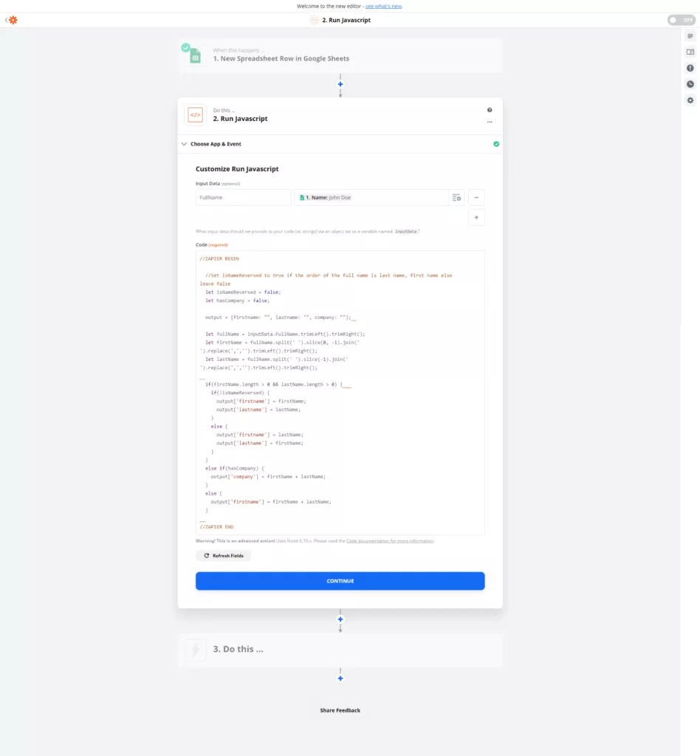Click the '//ZAPIER END' comment line

point(216,527)
